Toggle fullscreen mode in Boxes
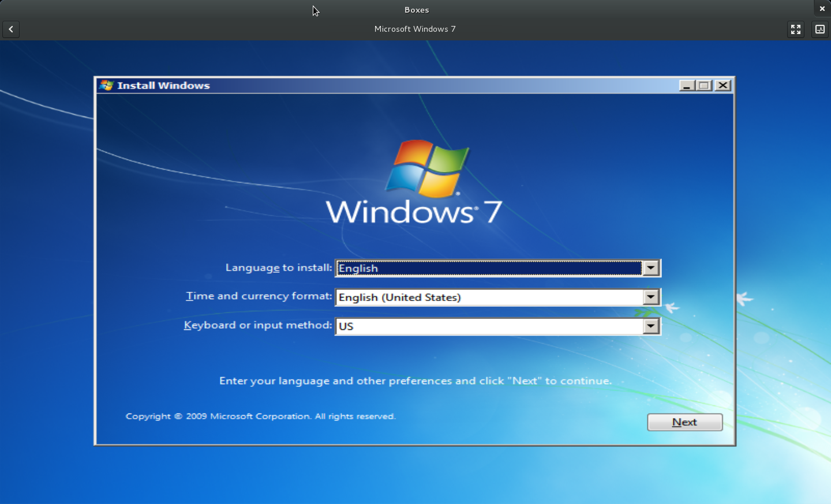Viewport: 831px width, 504px height. (796, 29)
